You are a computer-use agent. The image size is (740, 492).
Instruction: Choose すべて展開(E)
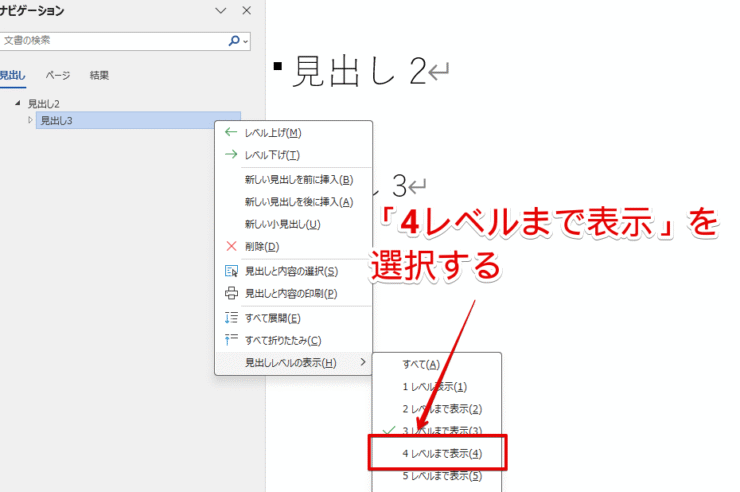(x=294, y=318)
